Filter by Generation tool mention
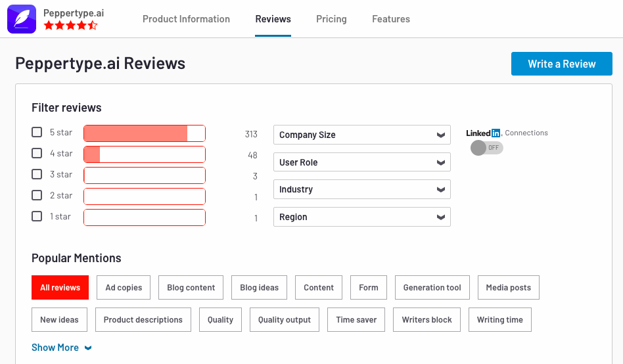Screen dimensions: 623x364 [432, 287]
